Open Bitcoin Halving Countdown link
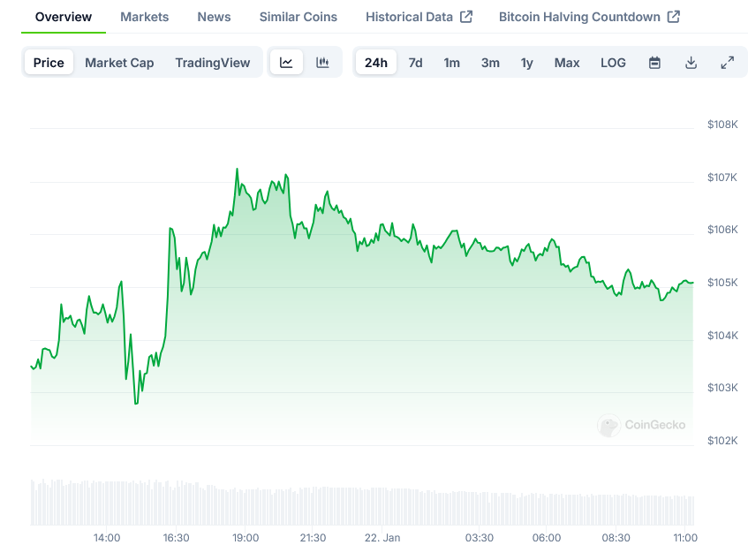The height and width of the screenshot is (560, 748). (x=589, y=17)
